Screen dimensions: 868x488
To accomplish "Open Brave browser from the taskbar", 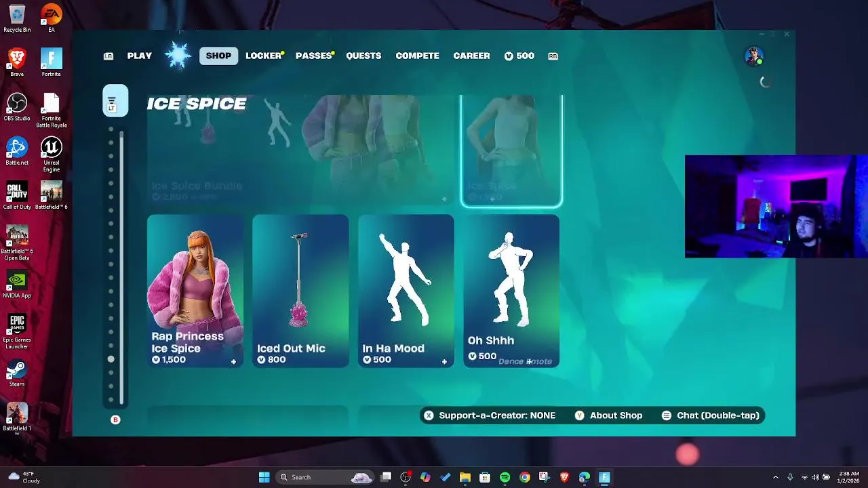I will [564, 477].
